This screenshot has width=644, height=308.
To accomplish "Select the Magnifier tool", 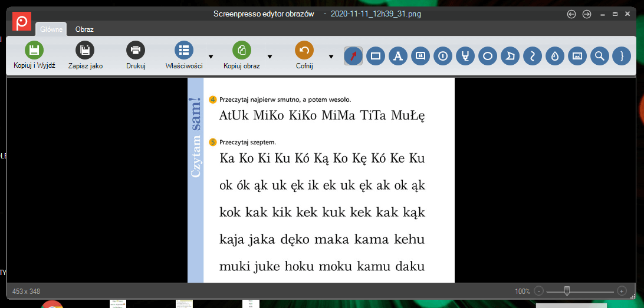I will pyautogui.click(x=600, y=56).
